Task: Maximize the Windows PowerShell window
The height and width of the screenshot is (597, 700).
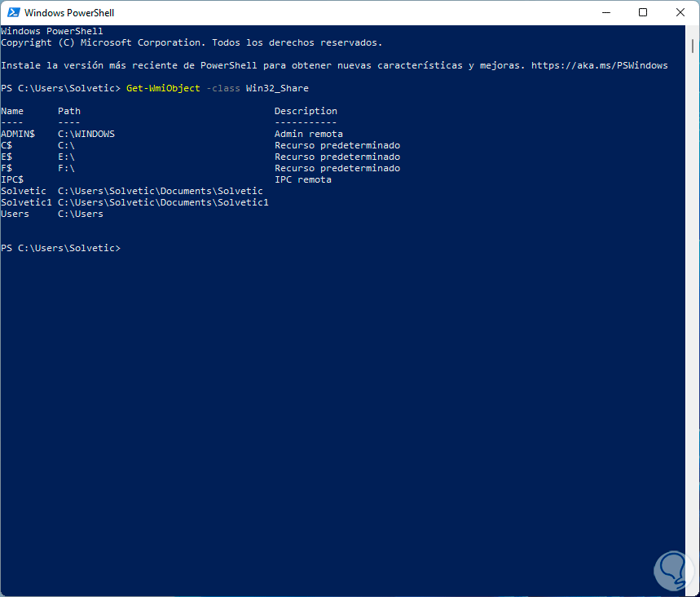Action: [x=643, y=12]
